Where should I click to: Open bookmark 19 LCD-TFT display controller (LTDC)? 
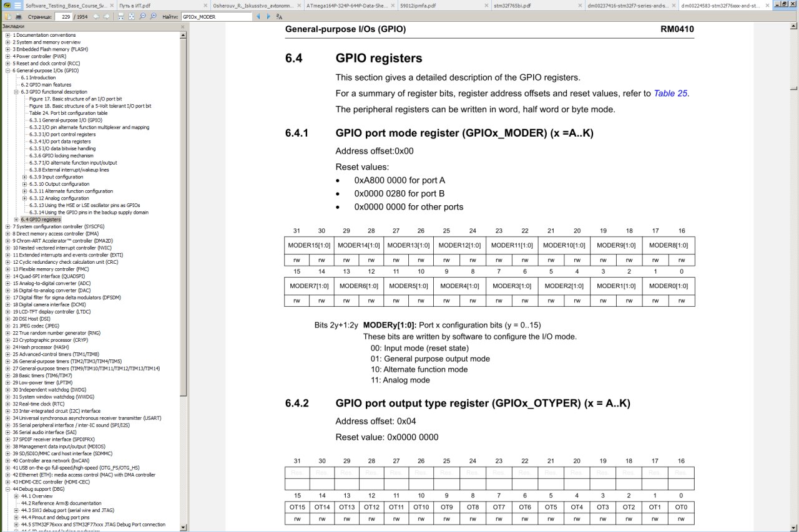pos(51,312)
